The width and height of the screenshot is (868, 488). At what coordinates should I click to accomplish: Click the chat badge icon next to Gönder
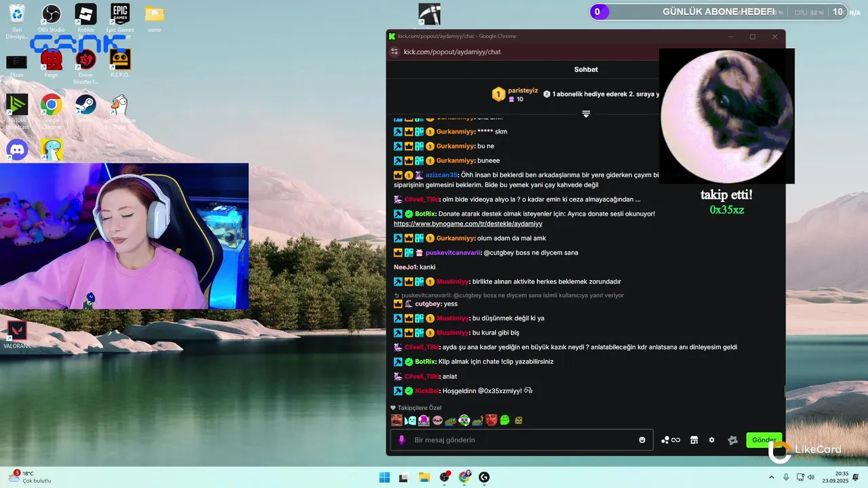coord(732,440)
